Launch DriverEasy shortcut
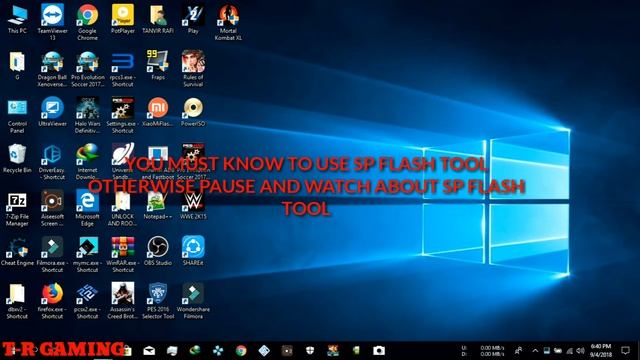The image size is (640, 360). click(x=52, y=161)
